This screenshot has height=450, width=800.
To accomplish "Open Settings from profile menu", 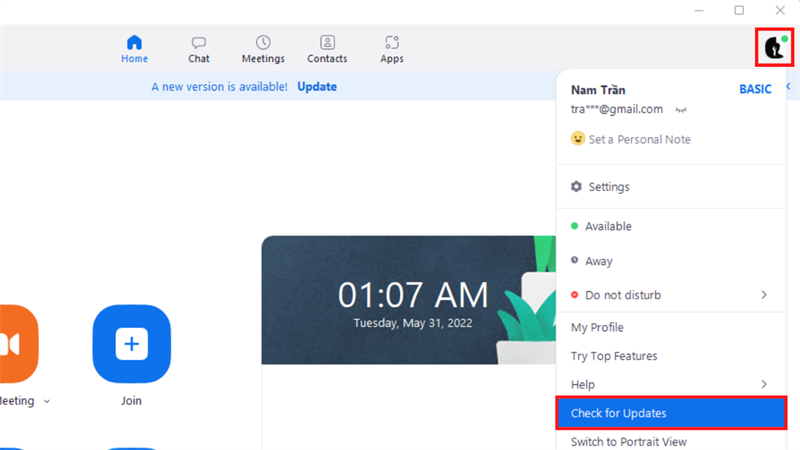I will 671,187.
